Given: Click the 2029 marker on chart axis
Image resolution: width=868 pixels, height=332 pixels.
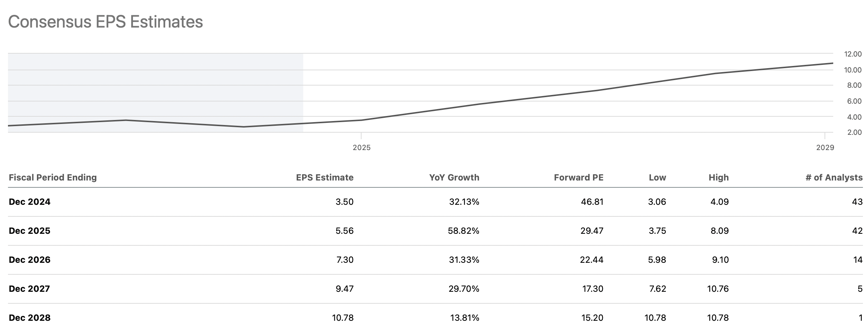Looking at the screenshot, I should tap(825, 148).
